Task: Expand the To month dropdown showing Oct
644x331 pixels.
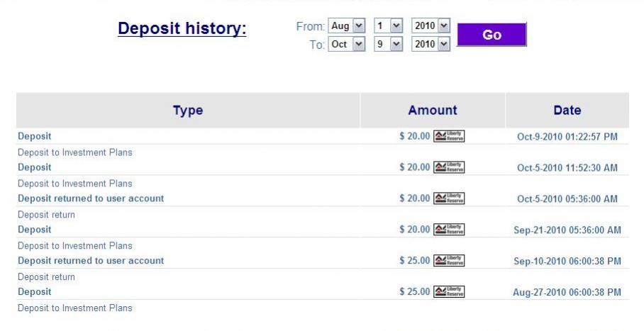Action: coord(347,44)
